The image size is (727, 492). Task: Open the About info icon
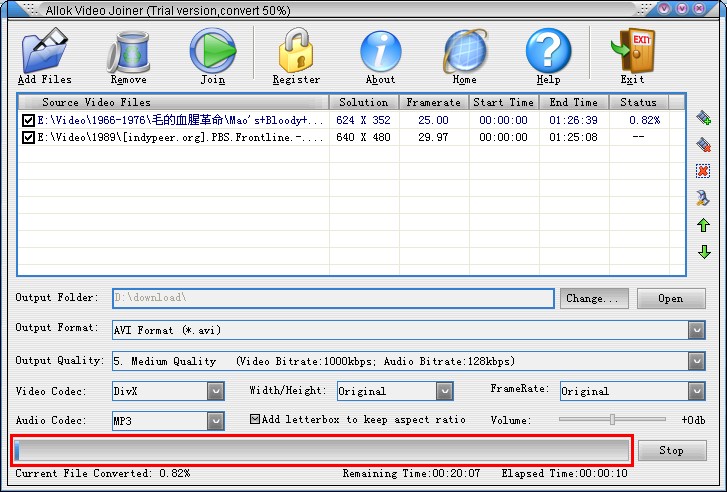[381, 51]
